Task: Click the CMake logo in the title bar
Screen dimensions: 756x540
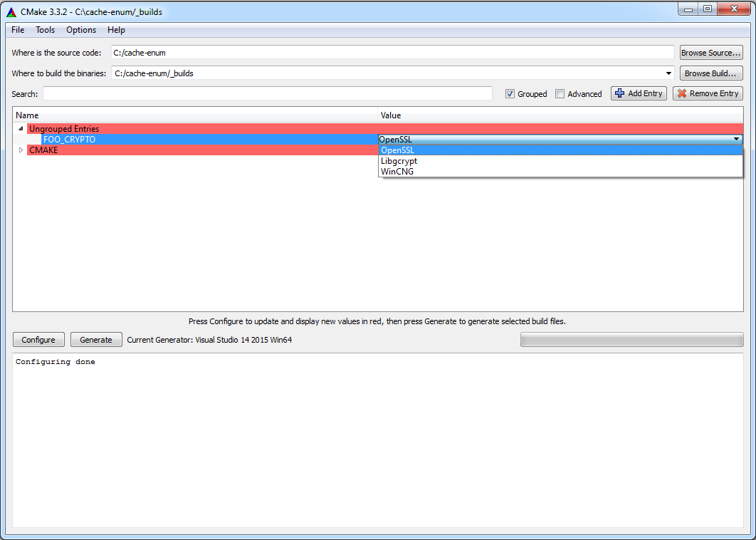Action: click(x=10, y=9)
